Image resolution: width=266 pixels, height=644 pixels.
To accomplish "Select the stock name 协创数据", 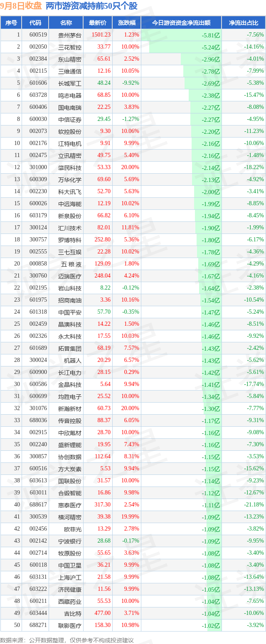I will tap(70, 457).
